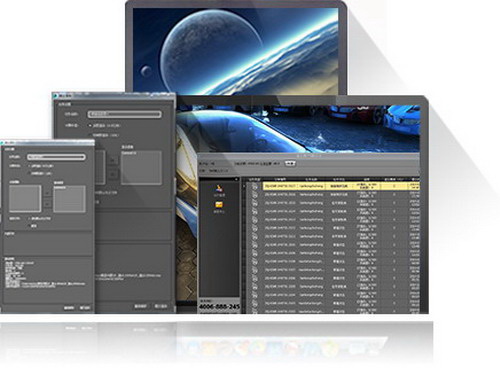Screen dimensions: 500x368
Task: Click the bottom-right button in the back dialog
Action: 161,306
